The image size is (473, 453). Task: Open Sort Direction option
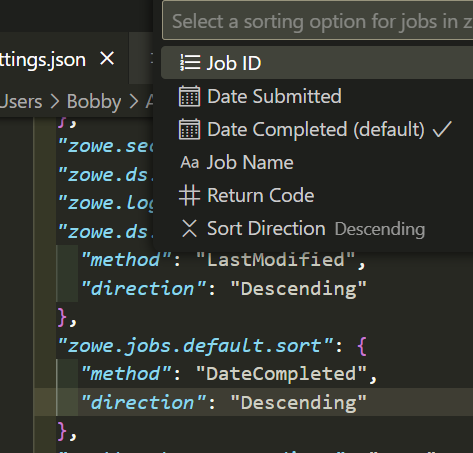point(317,229)
